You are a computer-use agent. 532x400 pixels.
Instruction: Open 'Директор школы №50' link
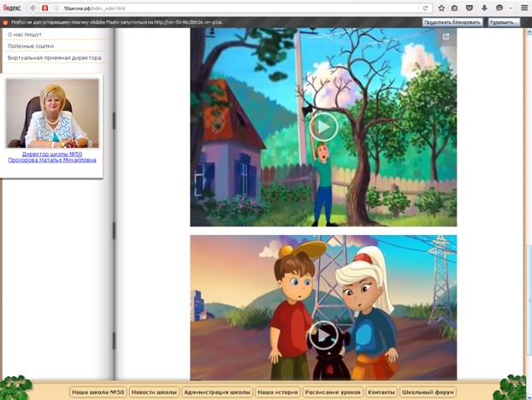tap(52, 154)
